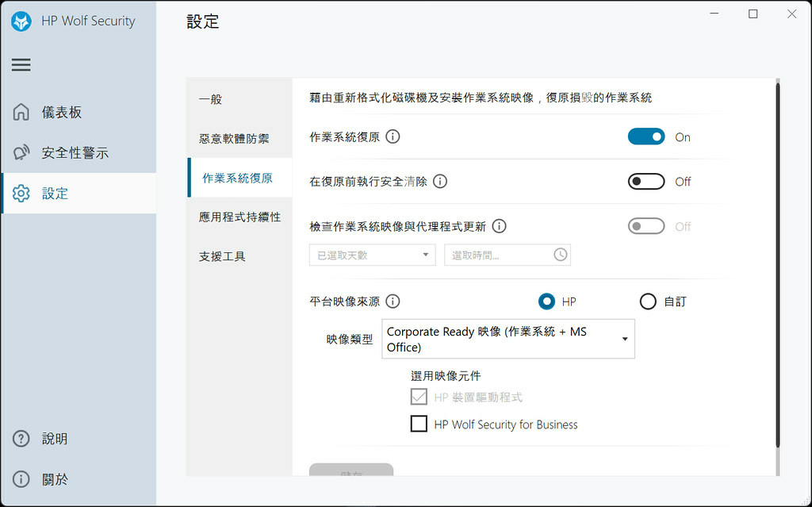This screenshot has height=507, width=812.
Task: Check the HP 裝置驅動程式 checkbox
Action: click(419, 397)
